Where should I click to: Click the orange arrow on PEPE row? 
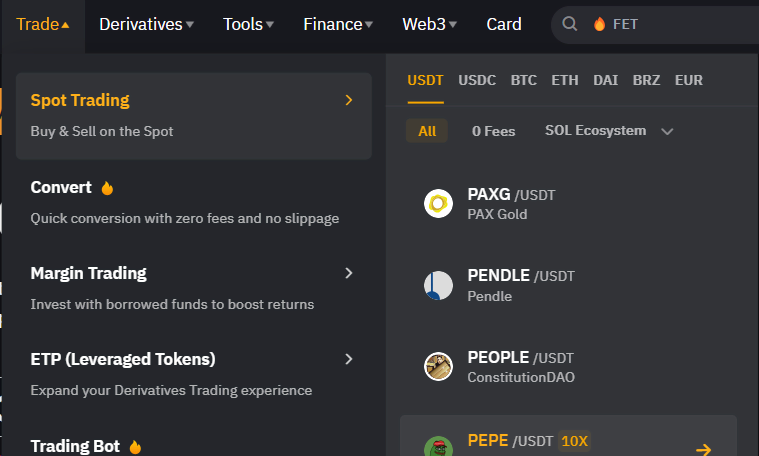[x=703, y=449]
